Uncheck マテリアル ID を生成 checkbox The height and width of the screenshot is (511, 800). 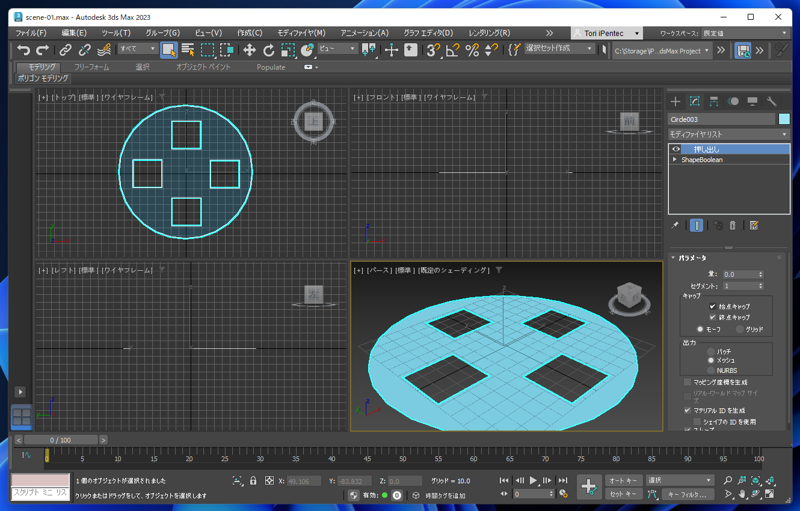(x=687, y=410)
